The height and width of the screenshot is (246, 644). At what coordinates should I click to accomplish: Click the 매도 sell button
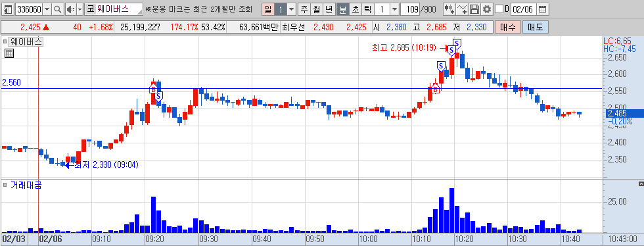[x=535, y=28]
